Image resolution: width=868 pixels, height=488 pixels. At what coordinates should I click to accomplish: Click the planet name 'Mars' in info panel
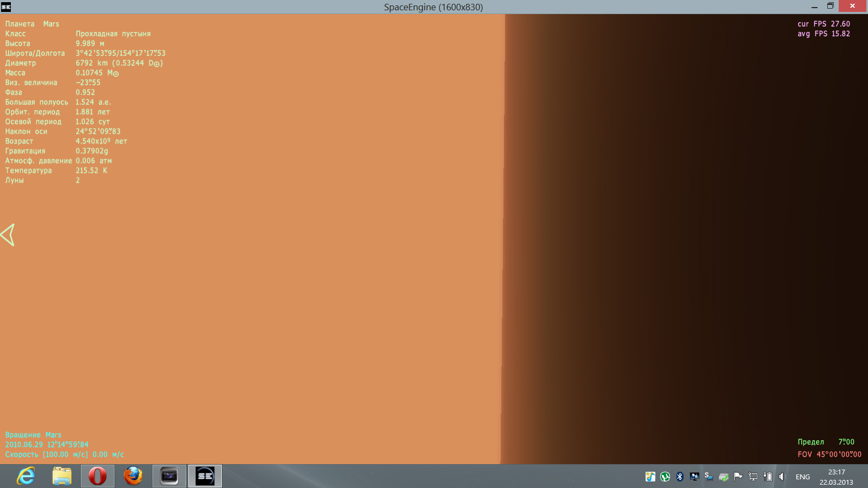tap(51, 24)
